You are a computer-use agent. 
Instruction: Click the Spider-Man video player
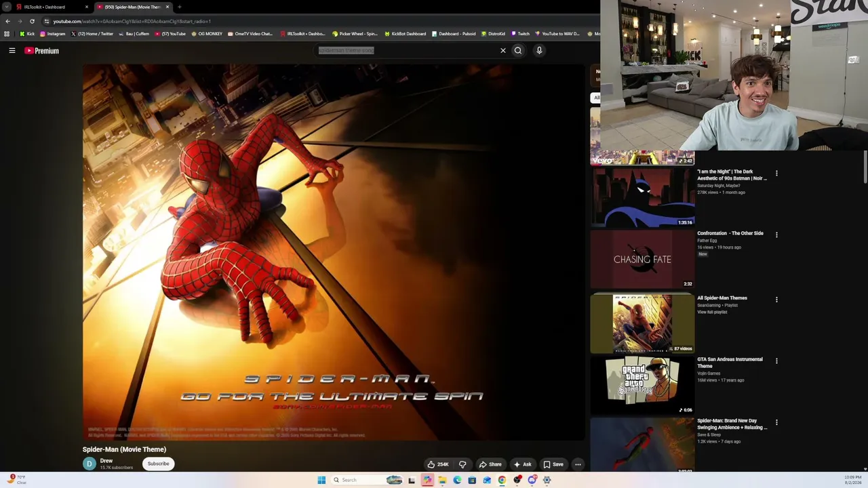tap(333, 252)
